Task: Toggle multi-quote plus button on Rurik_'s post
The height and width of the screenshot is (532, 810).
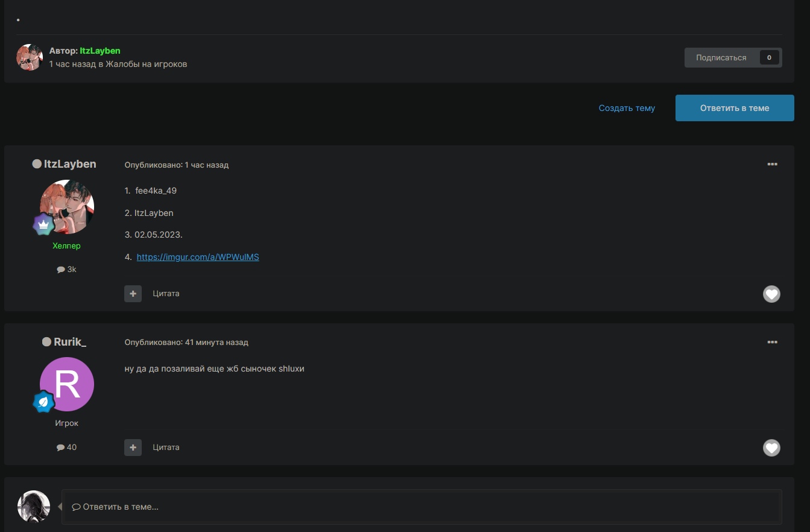Action: tap(133, 448)
